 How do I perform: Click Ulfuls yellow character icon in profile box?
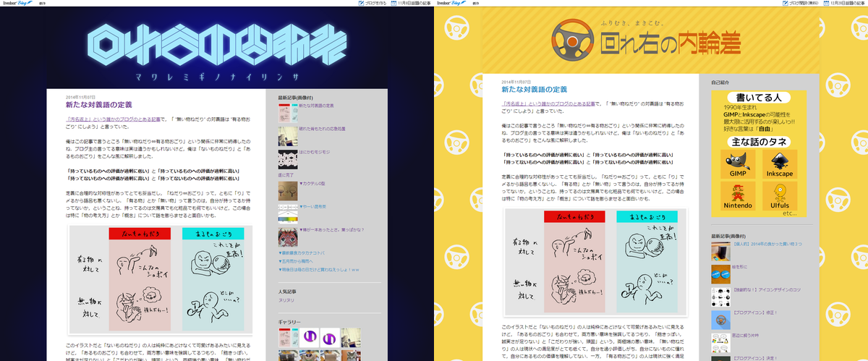tap(780, 195)
